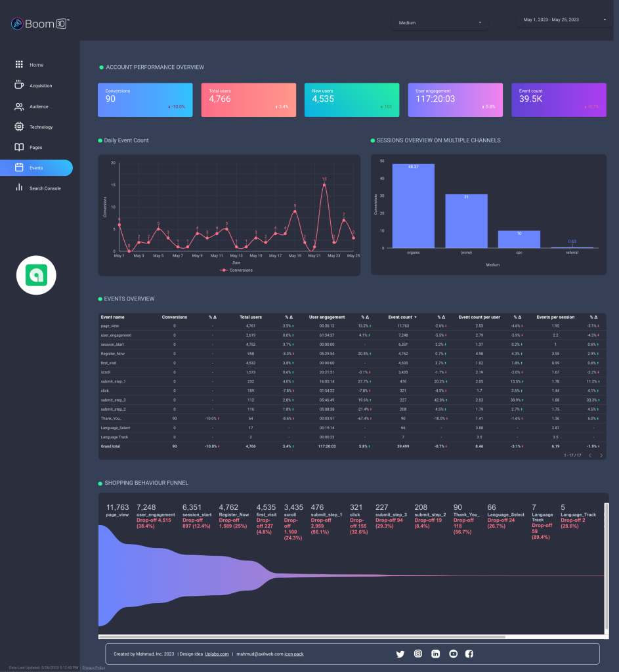The image size is (619, 672).
Task: Open the Medium filter dropdown
Action: click(x=440, y=22)
